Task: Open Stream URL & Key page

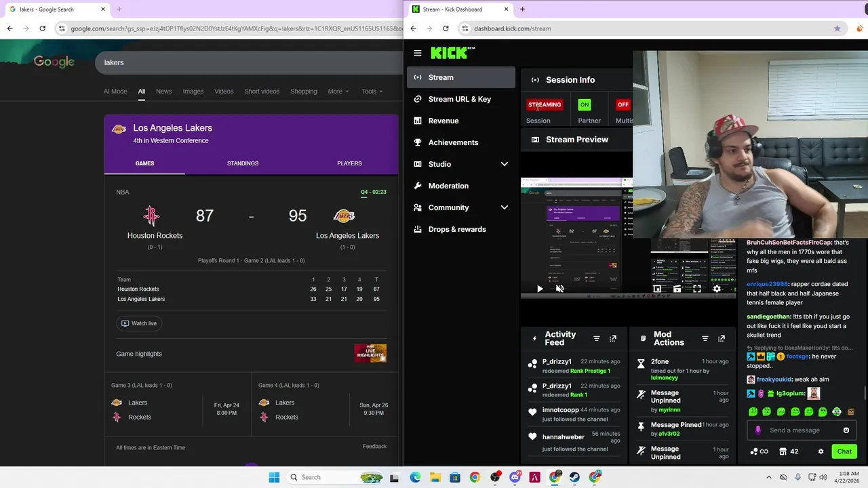Action: click(461, 99)
